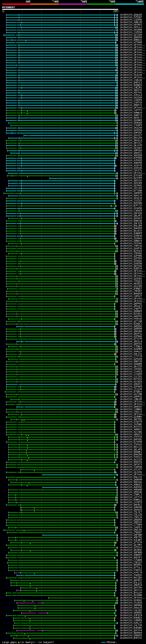The height and width of the screenshot is (644, 146).
Task: Select the UniRef100_C1MZG8 label
Action: click(131, 32)
